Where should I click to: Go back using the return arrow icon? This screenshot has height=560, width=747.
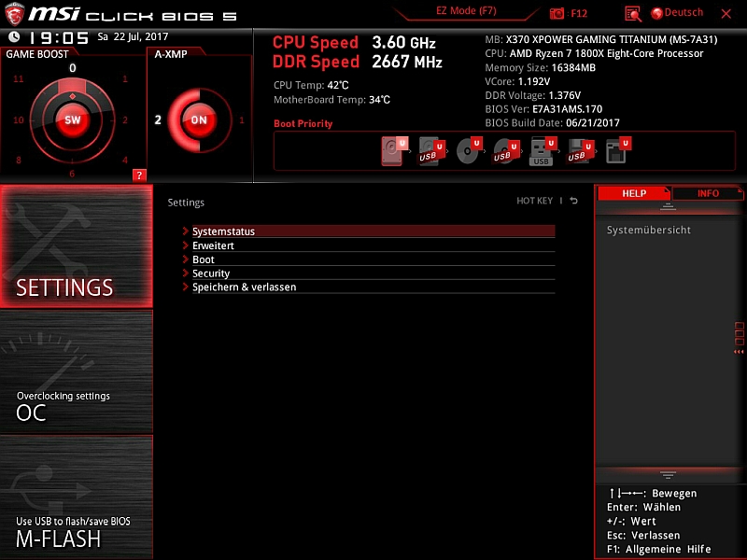click(x=573, y=201)
